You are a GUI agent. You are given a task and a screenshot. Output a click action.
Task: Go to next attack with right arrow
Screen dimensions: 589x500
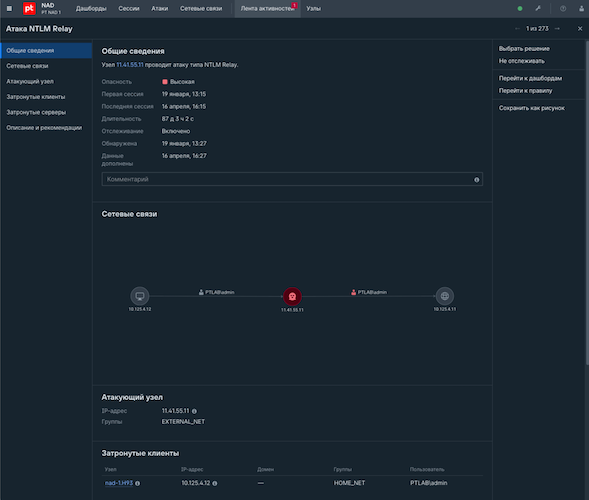[x=557, y=29]
